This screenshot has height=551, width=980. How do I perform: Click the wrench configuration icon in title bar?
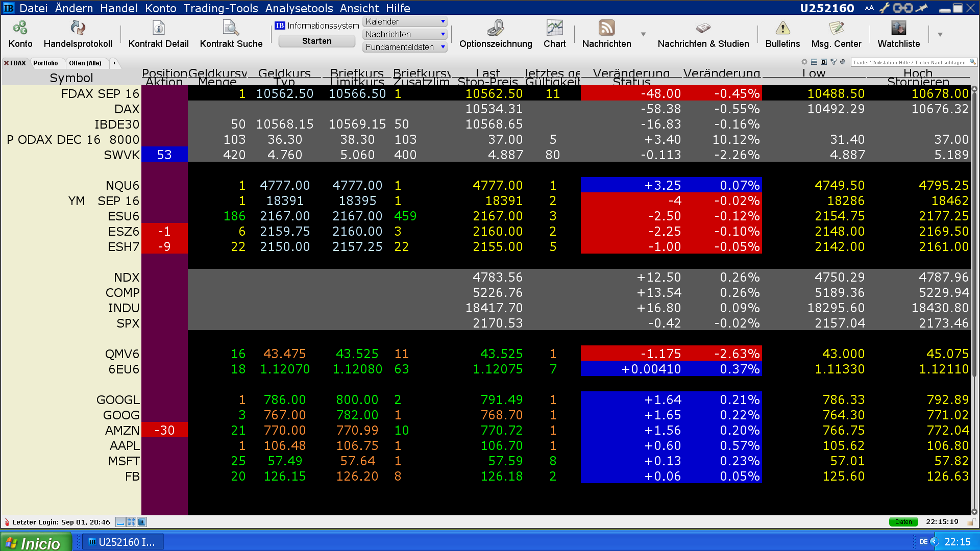pos(885,8)
